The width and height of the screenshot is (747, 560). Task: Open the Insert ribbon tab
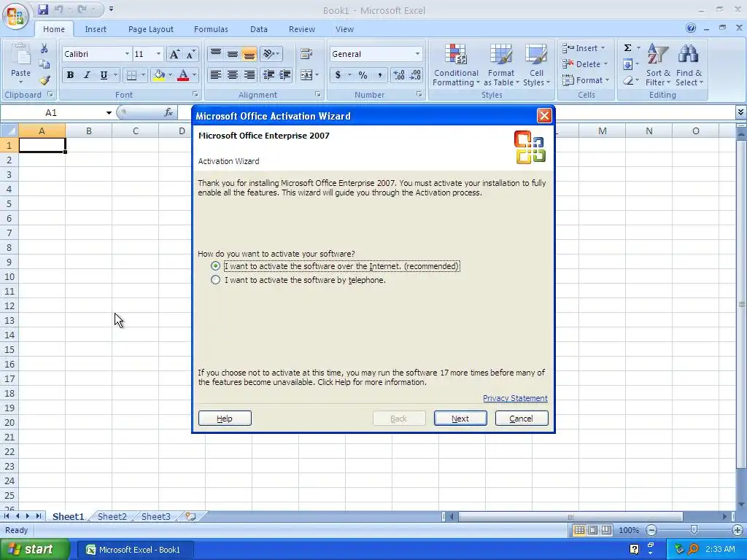point(96,29)
